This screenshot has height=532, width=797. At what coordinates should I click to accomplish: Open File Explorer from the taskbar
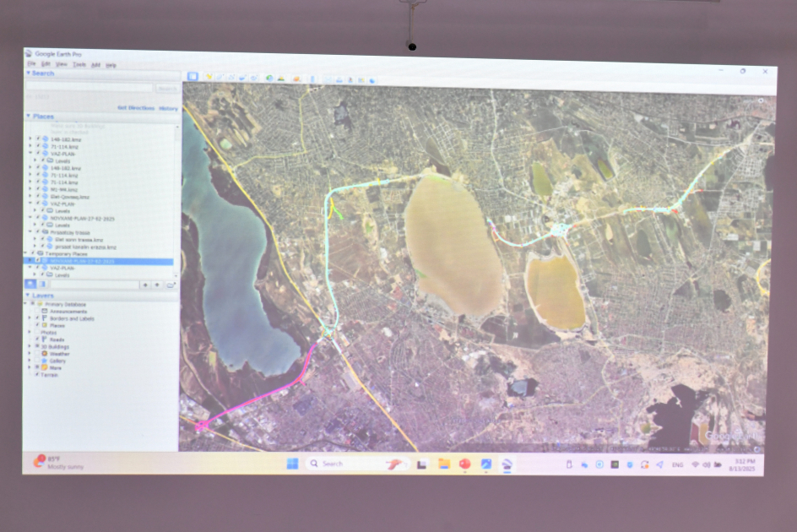point(443,464)
